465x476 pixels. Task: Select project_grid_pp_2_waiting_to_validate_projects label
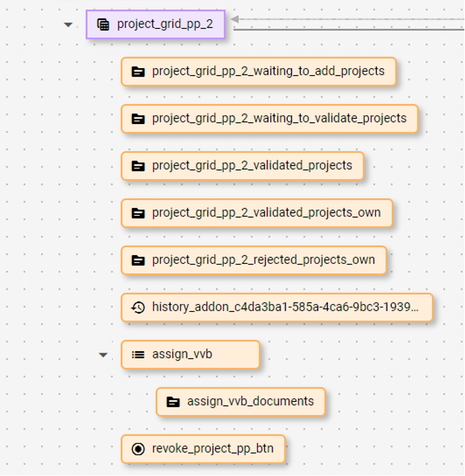tap(279, 119)
